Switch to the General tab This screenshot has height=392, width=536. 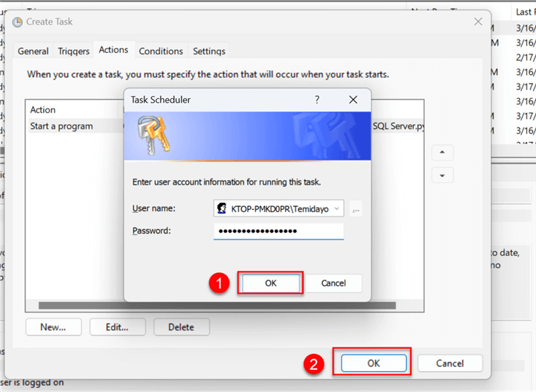click(33, 51)
